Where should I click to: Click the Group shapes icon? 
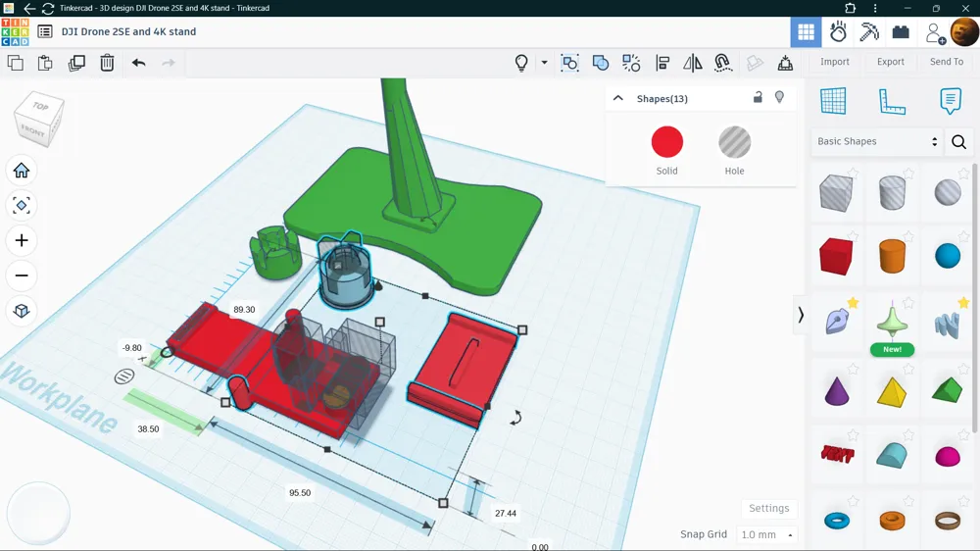tap(570, 63)
